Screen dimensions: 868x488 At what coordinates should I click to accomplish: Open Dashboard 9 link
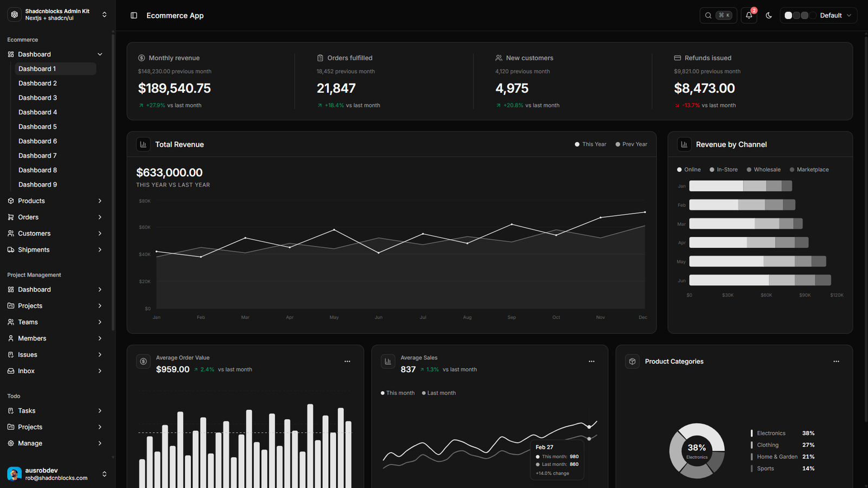(56, 184)
